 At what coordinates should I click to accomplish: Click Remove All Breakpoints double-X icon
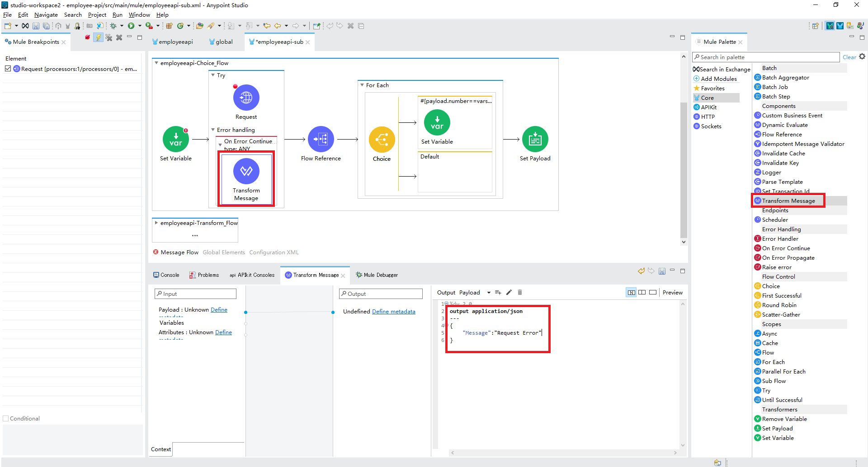[109, 37]
